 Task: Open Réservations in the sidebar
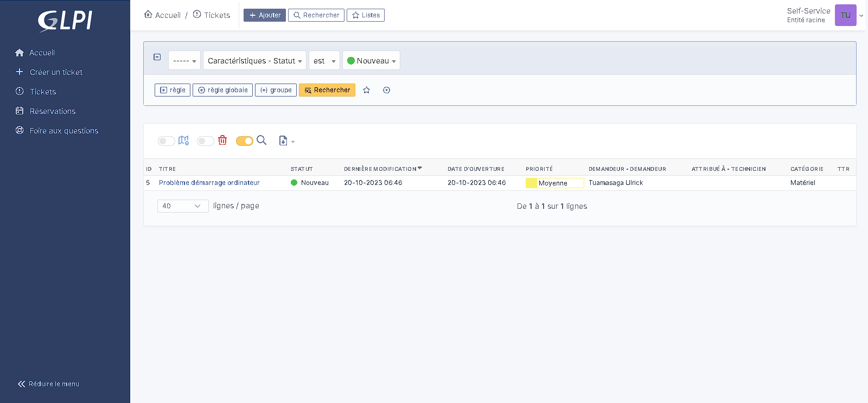52,111
